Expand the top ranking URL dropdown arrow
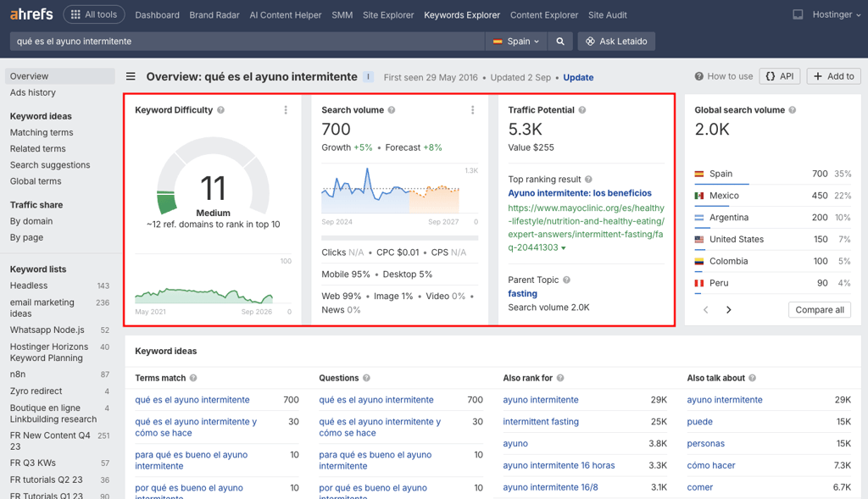The image size is (868, 499). pos(564,248)
